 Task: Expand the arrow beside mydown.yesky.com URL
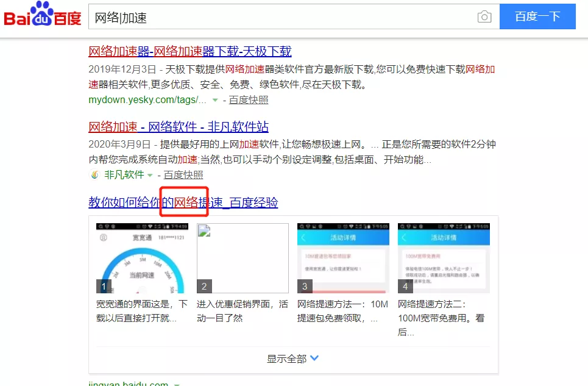pos(214,100)
